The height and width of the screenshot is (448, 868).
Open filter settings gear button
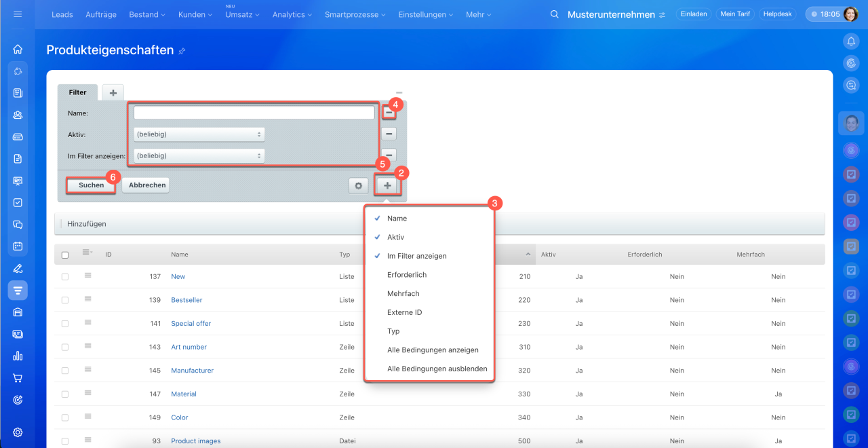pyautogui.click(x=358, y=185)
